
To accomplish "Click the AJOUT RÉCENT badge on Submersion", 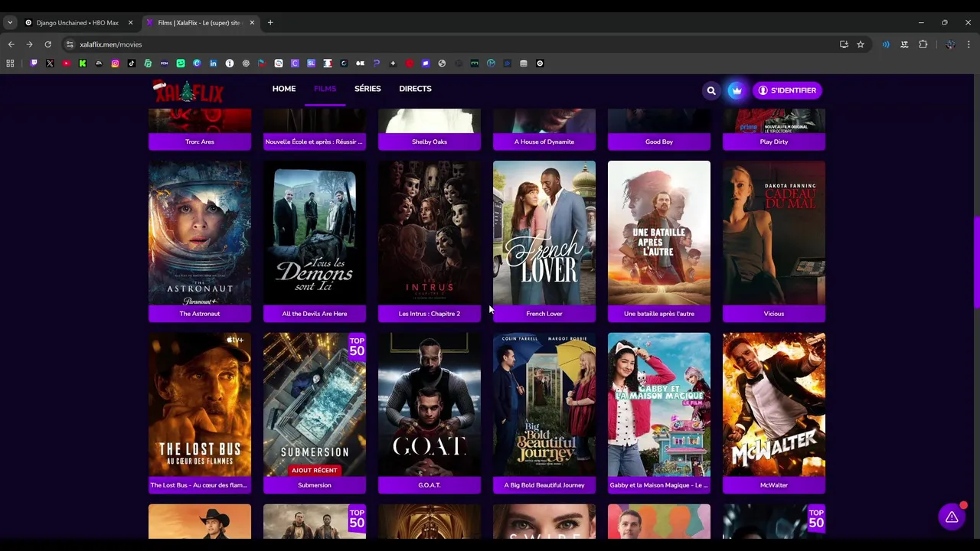I will (314, 471).
